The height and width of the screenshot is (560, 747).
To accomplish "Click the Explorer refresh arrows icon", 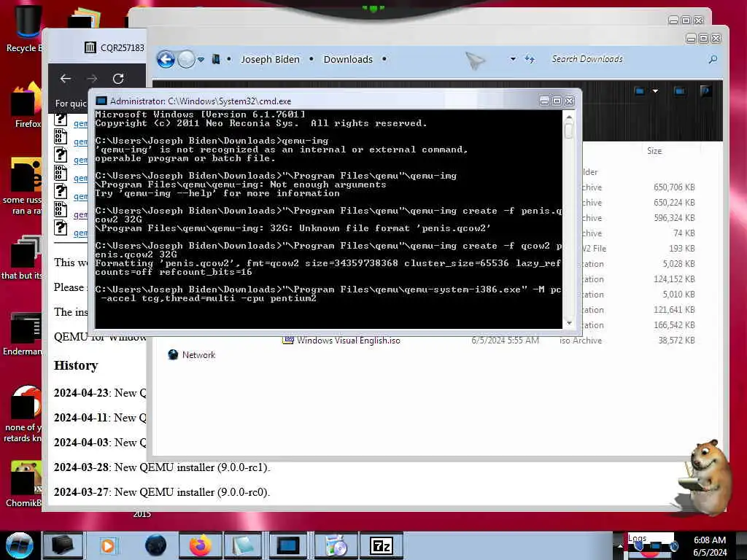I will (530, 59).
